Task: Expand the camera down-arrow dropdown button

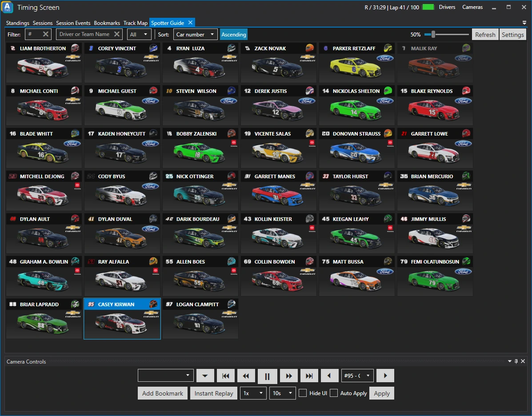Action: tap(205, 376)
